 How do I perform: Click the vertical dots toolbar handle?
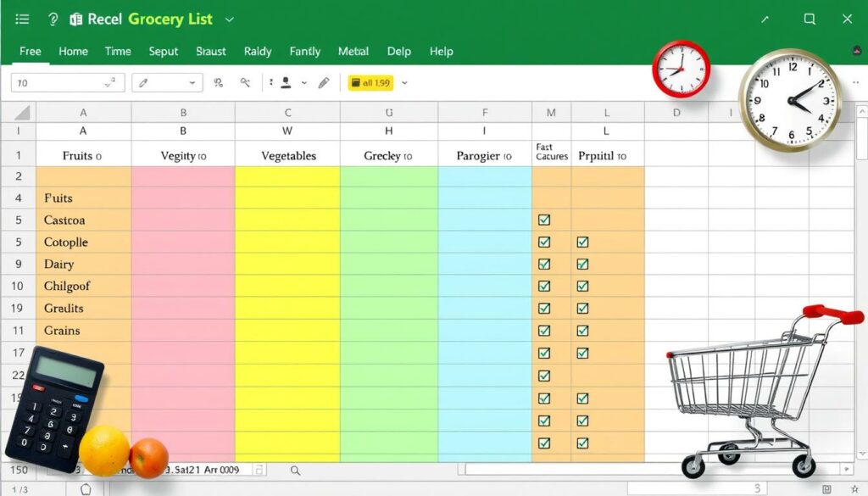pos(270,82)
